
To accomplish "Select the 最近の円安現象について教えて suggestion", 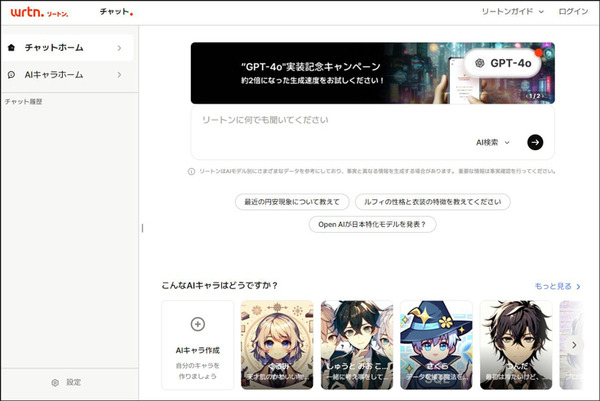I will point(291,201).
